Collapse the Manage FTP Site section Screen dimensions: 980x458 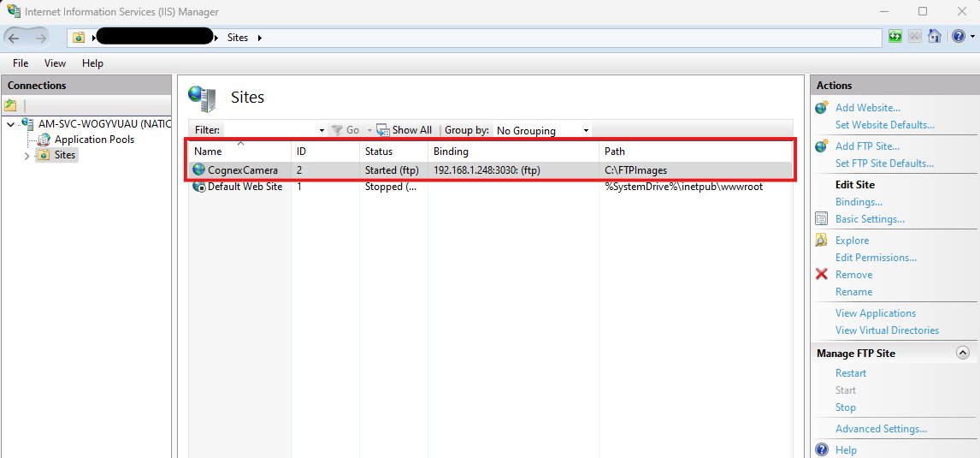[x=962, y=353]
